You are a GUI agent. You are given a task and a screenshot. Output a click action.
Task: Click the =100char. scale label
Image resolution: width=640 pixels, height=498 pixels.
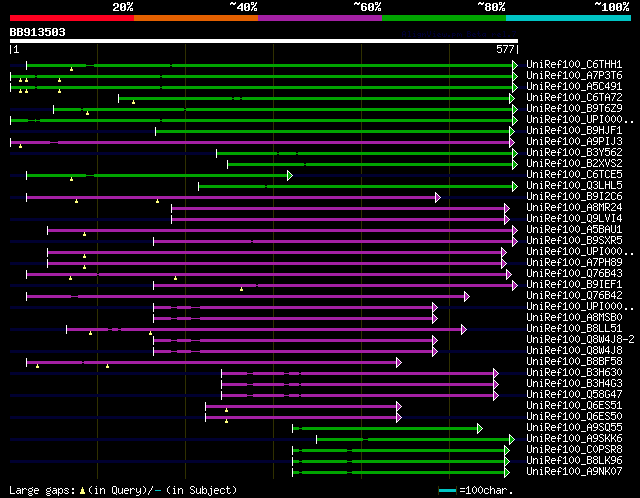(486, 490)
